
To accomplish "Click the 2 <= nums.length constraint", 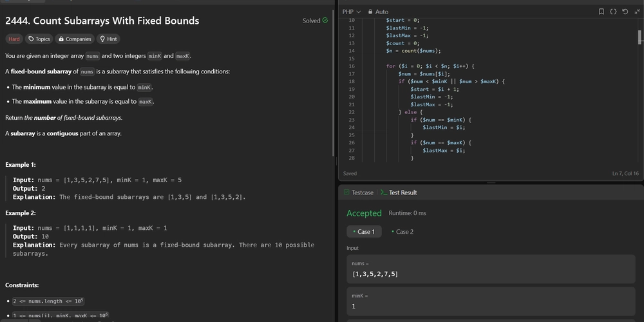I will pyautogui.click(x=48, y=301).
